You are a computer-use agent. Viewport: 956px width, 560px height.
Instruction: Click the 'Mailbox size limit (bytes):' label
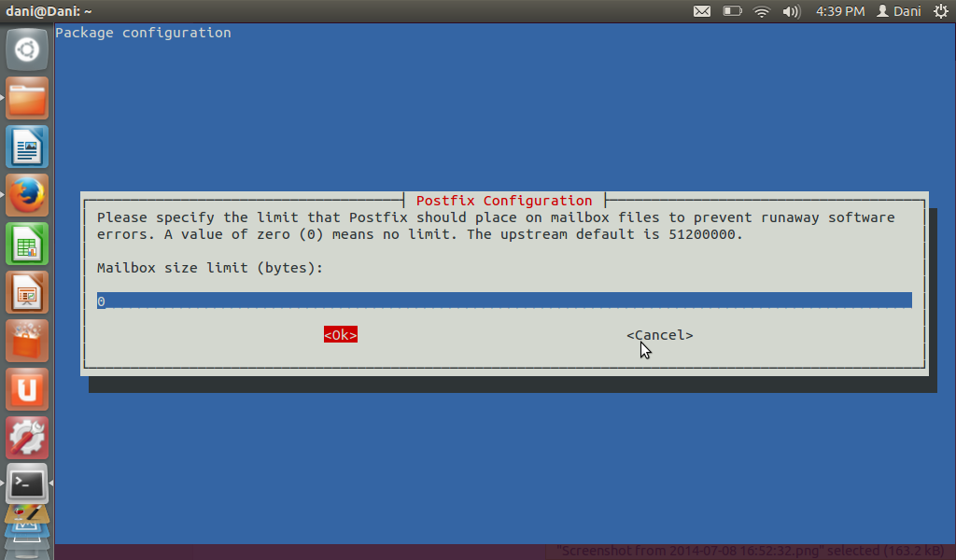pos(210,268)
